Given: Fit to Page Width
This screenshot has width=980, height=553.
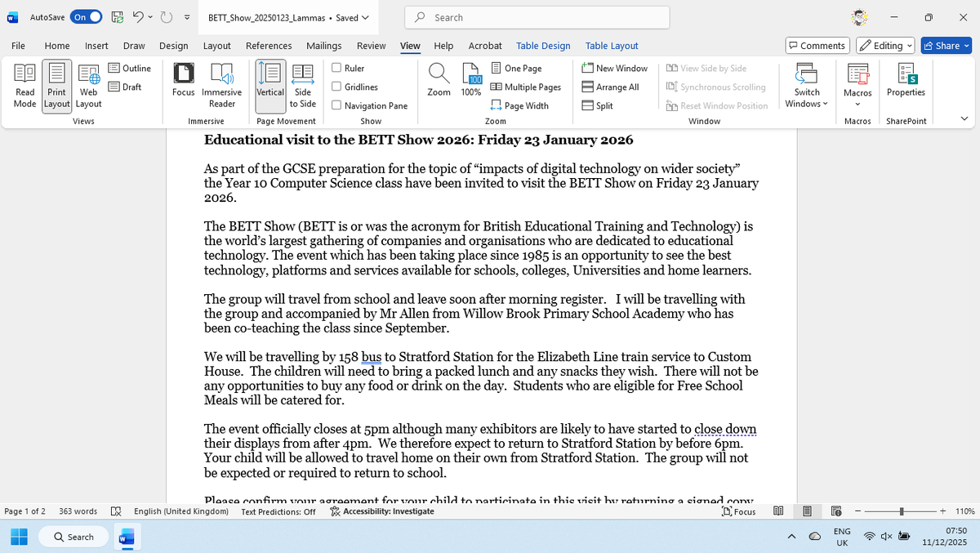Looking at the screenshot, I should [519, 105].
